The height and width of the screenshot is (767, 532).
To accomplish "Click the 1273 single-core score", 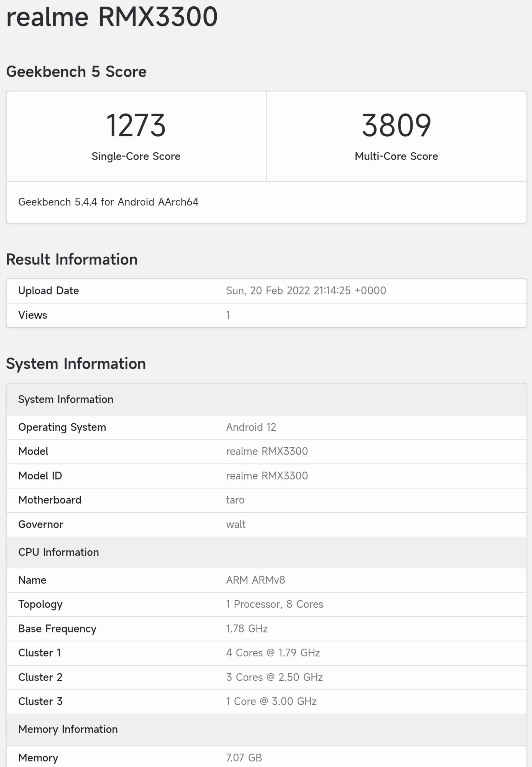I will [x=136, y=125].
